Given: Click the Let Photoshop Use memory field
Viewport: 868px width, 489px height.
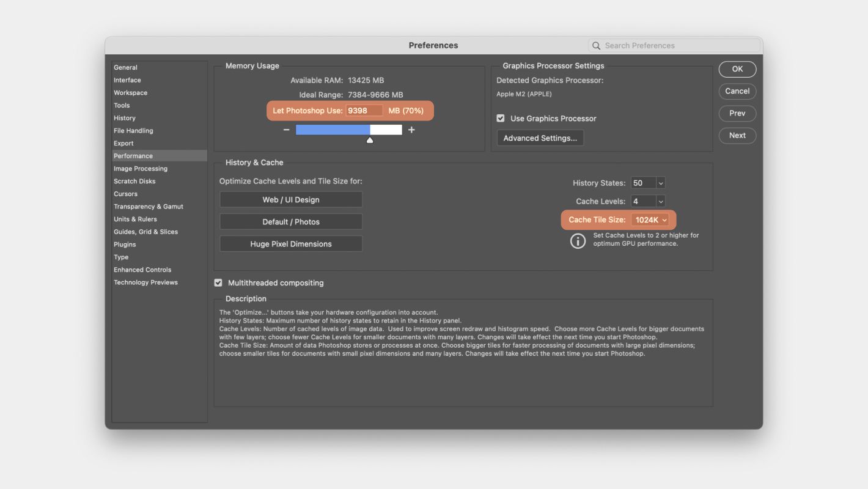Looking at the screenshot, I should pos(364,111).
